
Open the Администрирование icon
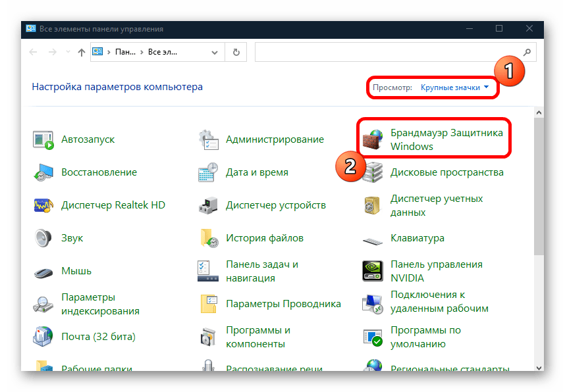pyautogui.click(x=208, y=139)
